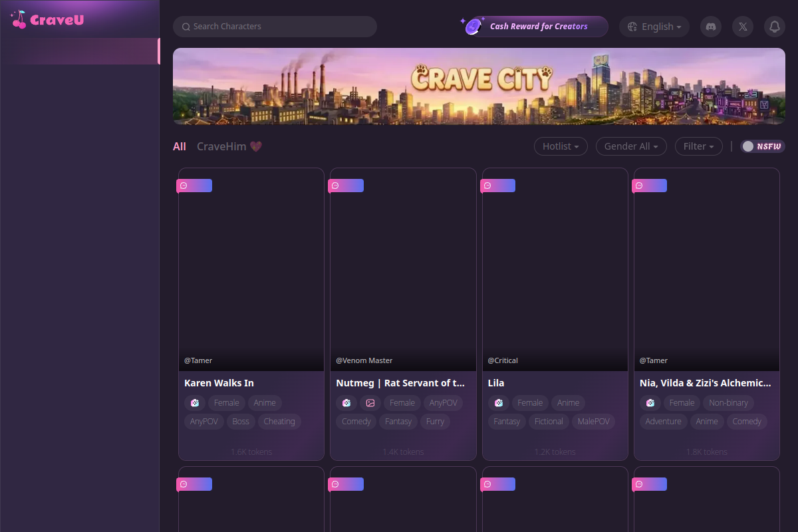798x532 pixels.
Task: Select Comedy tag on Nia card
Action: 747,422
